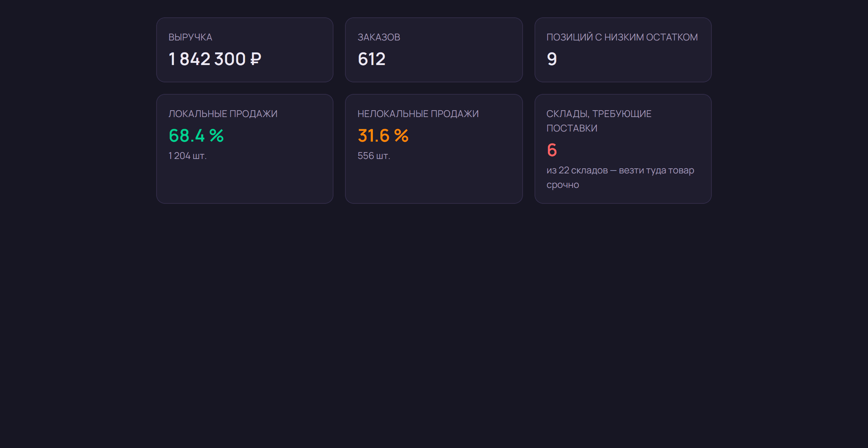Click the СКЛАДЫ, ТРЕБУЮЩИЕ ПОСТАВКИ label
The image size is (868, 448).
point(599,121)
